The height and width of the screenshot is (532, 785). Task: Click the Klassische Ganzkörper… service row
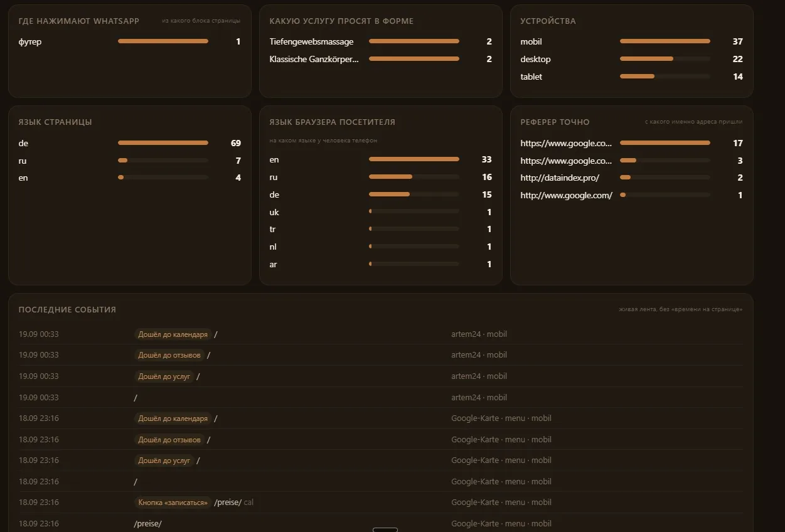(380, 59)
